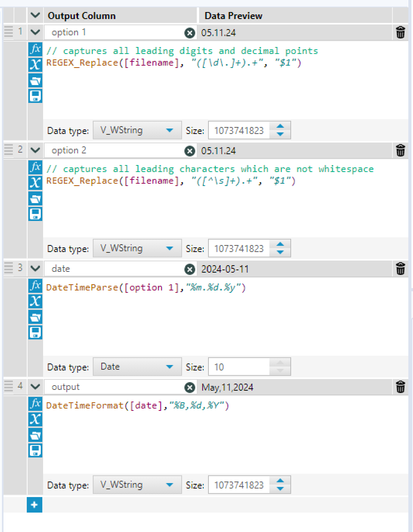Click the DateTimeFormat expression editor text
This screenshot has width=413, height=532.
[x=137, y=406]
